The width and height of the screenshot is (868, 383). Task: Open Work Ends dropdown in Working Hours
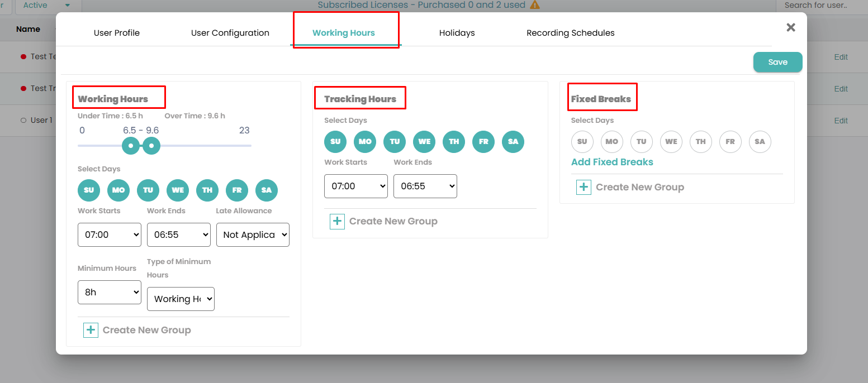179,234
